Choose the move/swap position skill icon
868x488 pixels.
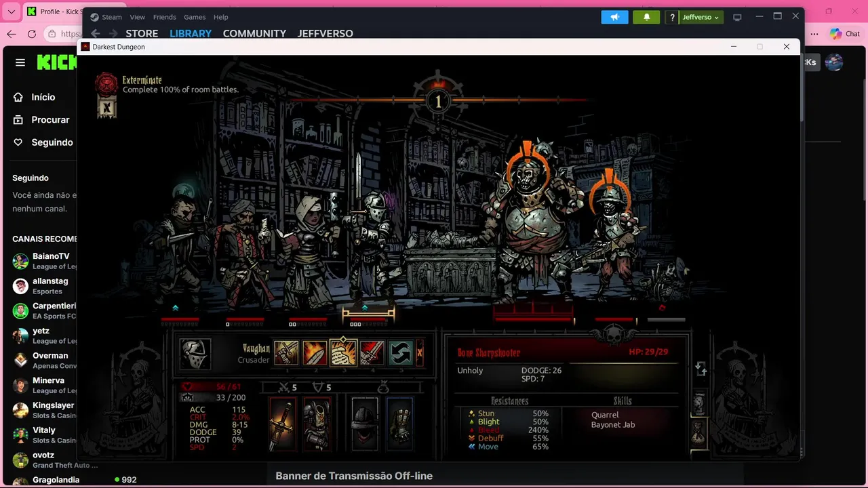[x=400, y=353]
